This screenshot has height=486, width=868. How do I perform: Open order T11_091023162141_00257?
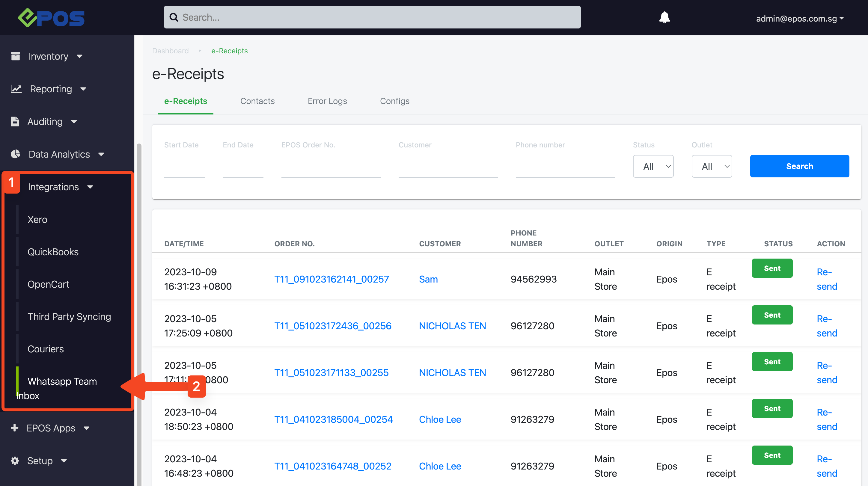click(x=331, y=279)
